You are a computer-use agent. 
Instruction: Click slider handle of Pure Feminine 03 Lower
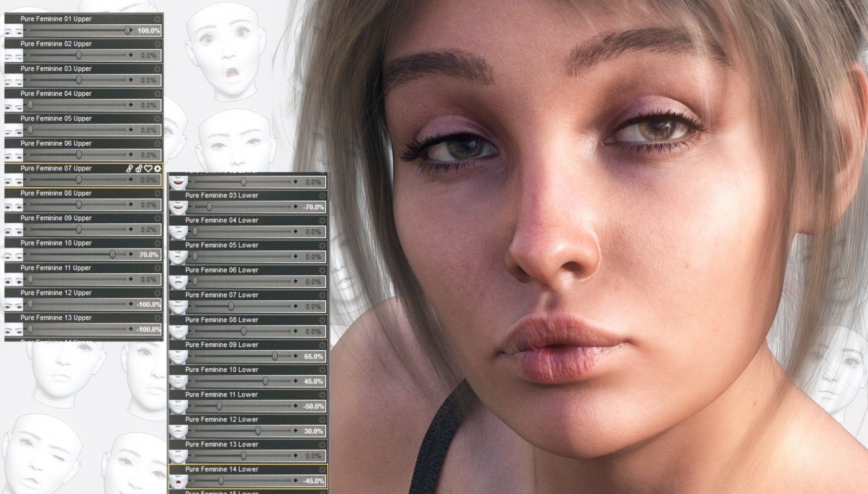(209, 206)
